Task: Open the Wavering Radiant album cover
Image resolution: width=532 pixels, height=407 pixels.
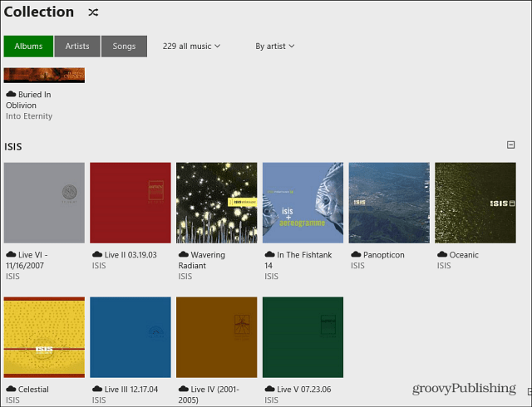Action: coord(216,203)
